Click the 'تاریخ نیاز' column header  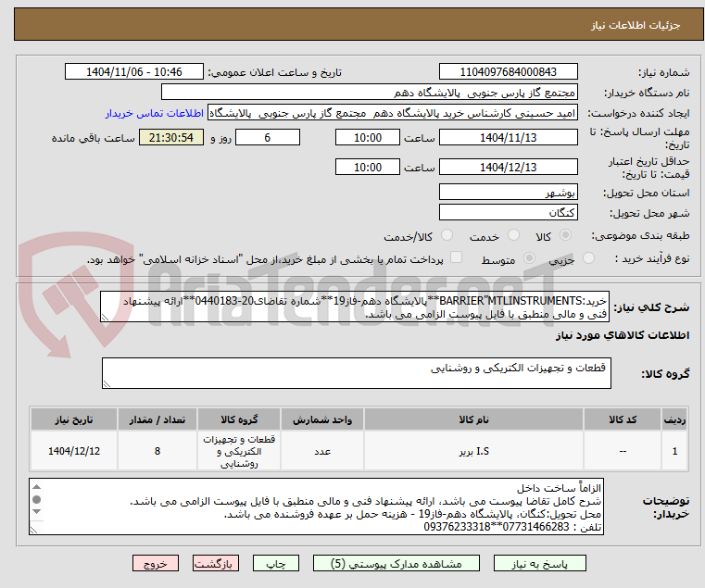[x=74, y=419]
